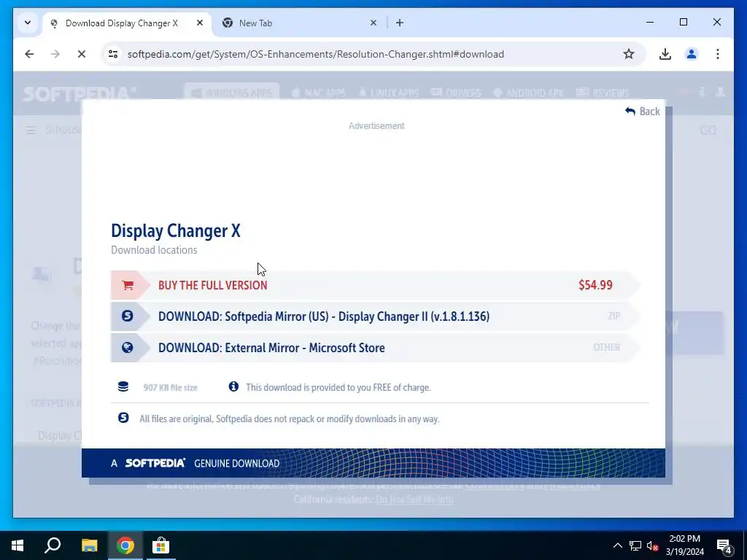This screenshot has height=560, width=747.
Task: Go forward in browser history
Action: click(x=55, y=54)
